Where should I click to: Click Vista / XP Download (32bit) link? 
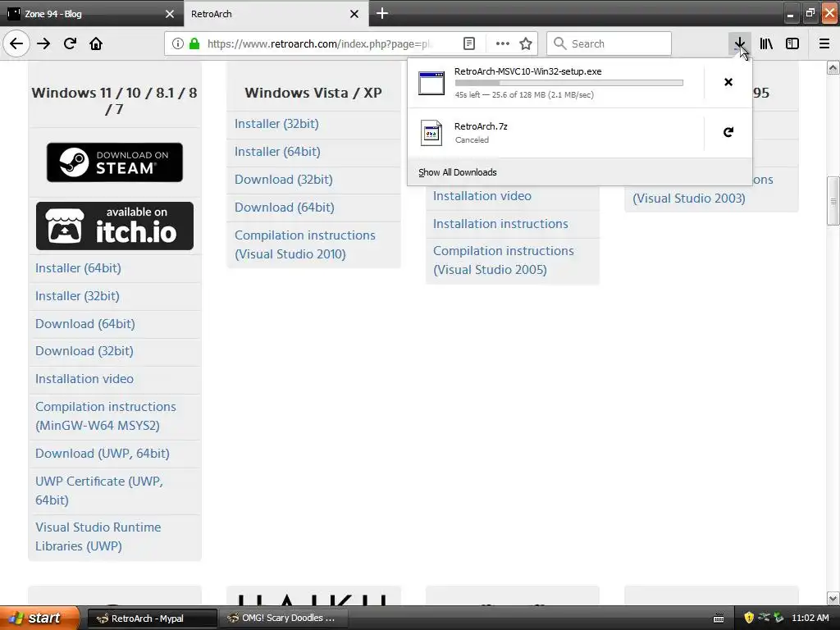pyautogui.click(x=283, y=180)
